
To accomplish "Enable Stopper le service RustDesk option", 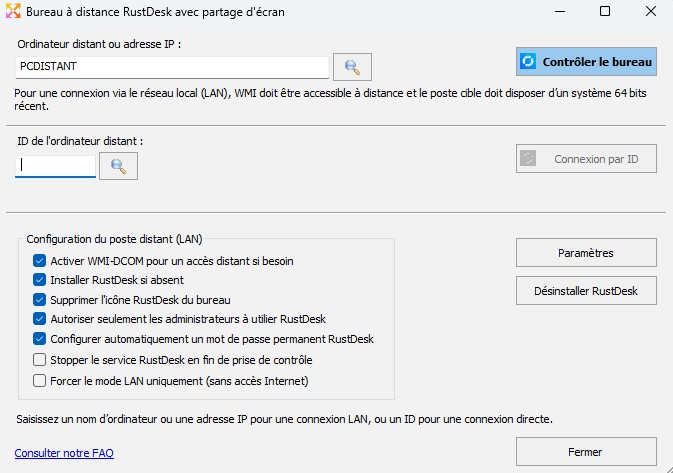I will tap(40, 360).
